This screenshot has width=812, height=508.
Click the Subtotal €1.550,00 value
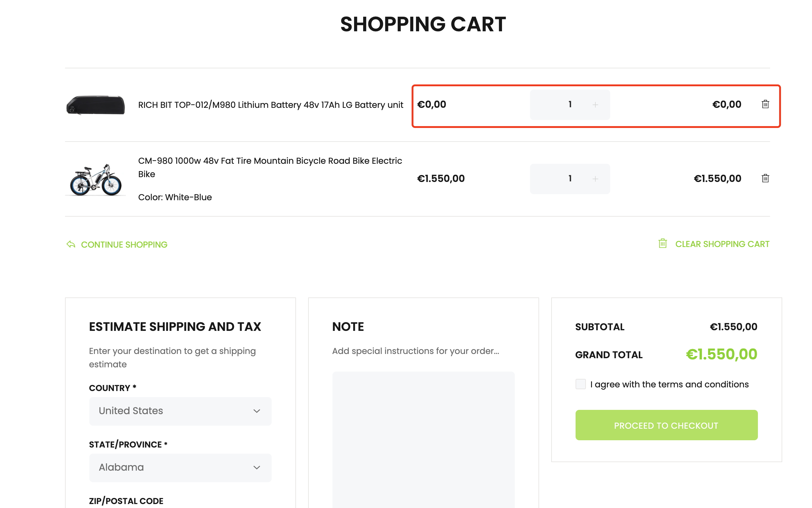(733, 327)
